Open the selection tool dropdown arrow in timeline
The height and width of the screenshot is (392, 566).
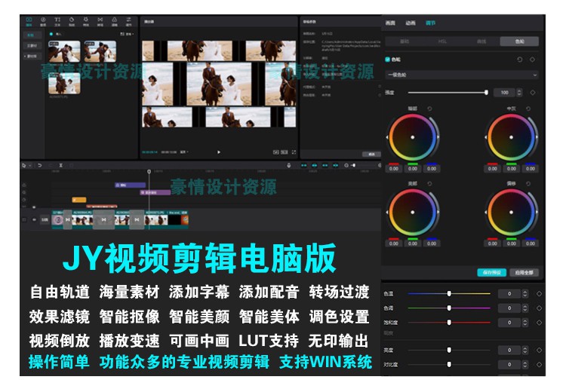tap(30, 165)
